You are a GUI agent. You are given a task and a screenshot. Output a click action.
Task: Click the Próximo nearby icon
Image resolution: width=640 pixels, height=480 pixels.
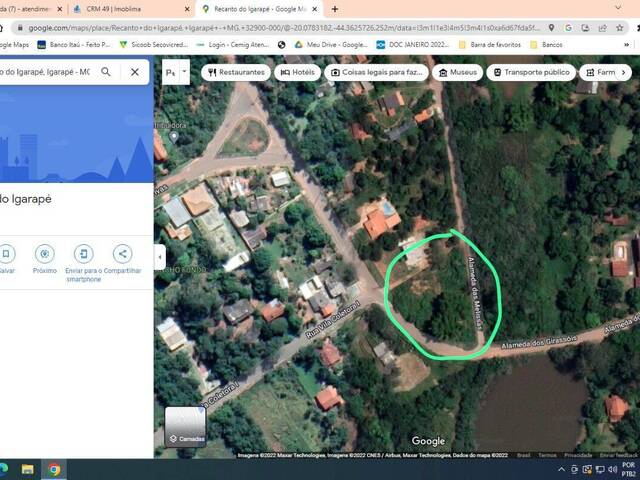click(44, 254)
